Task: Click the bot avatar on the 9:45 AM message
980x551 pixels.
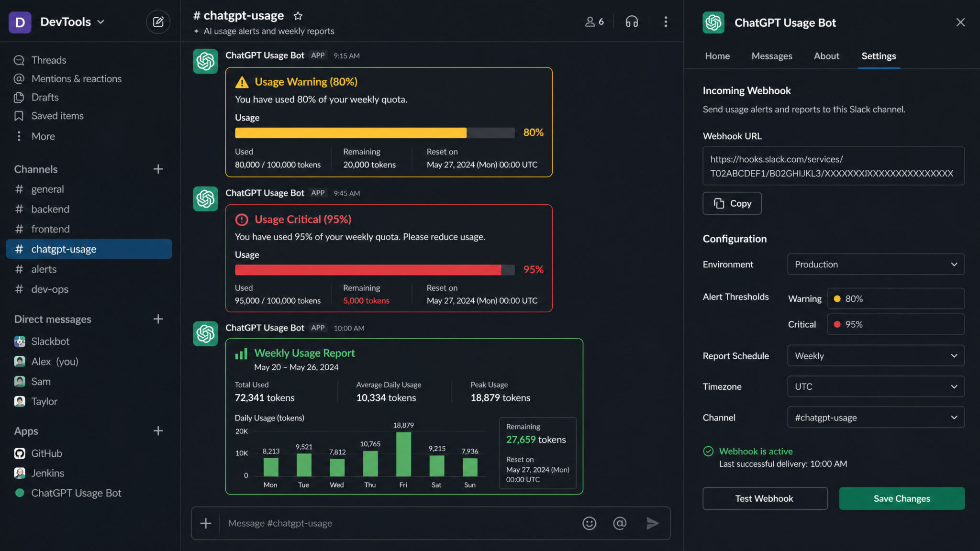Action: [205, 199]
